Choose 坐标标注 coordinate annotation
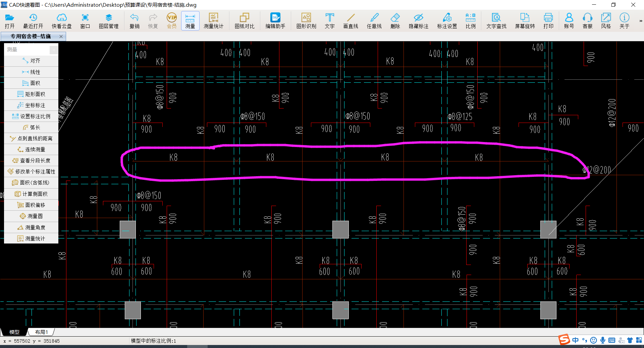Screen dimensions: 644x348 coord(31,105)
